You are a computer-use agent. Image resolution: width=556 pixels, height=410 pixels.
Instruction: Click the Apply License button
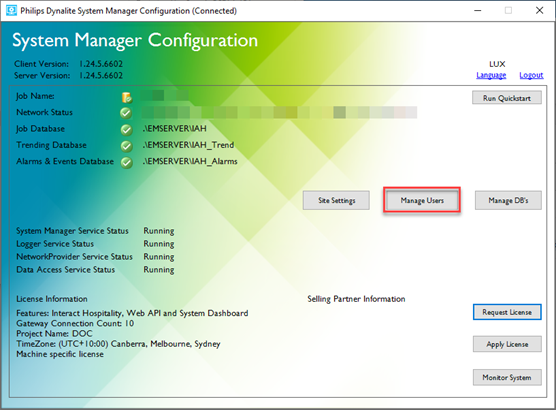(507, 344)
